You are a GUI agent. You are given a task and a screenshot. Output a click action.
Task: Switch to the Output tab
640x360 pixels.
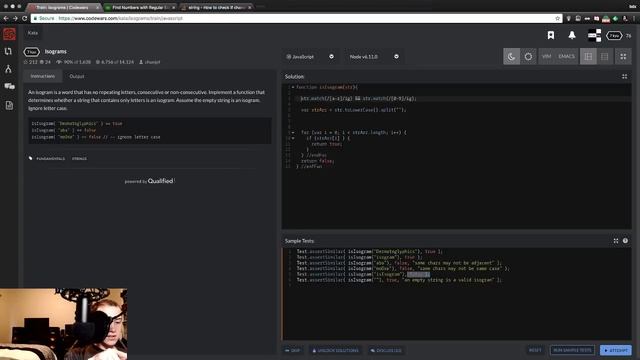(77, 76)
